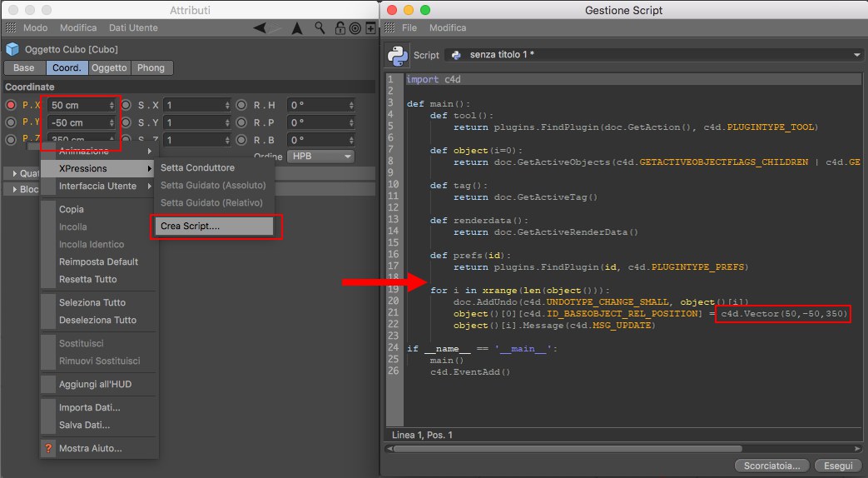Click the back arrow in Attributi toolbar

260,27
